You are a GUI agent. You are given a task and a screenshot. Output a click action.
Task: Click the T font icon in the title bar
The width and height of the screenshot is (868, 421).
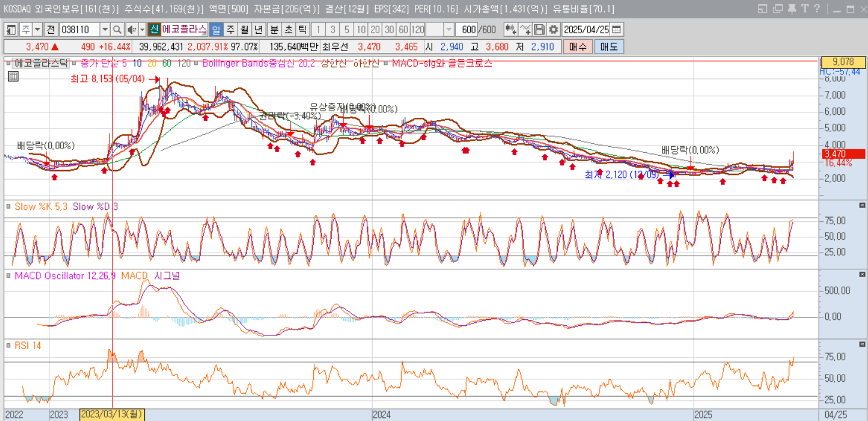point(804,9)
